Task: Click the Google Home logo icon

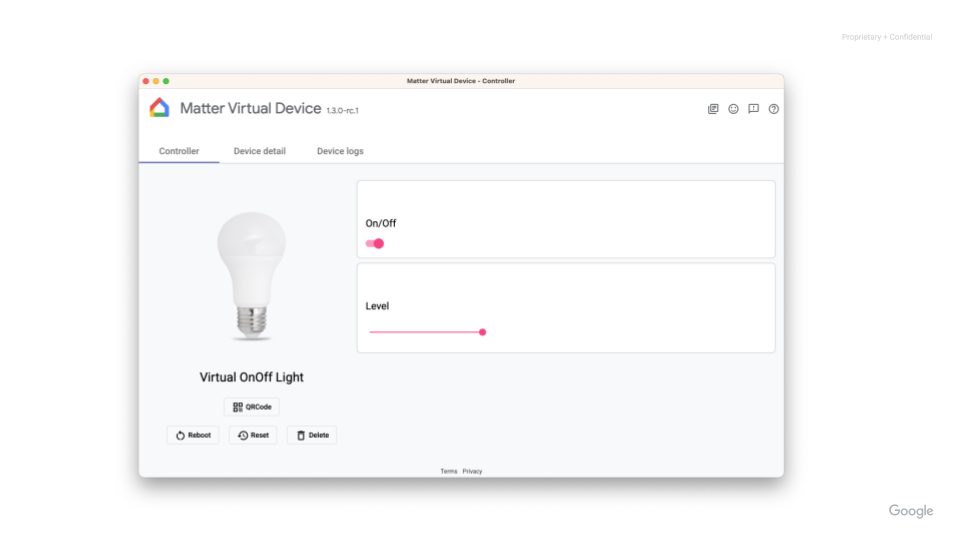Action: tap(159, 108)
